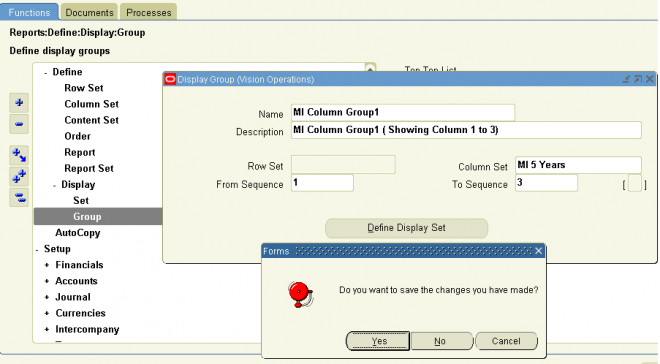
Task: Maximize the Display Group window
Action: click(638, 79)
